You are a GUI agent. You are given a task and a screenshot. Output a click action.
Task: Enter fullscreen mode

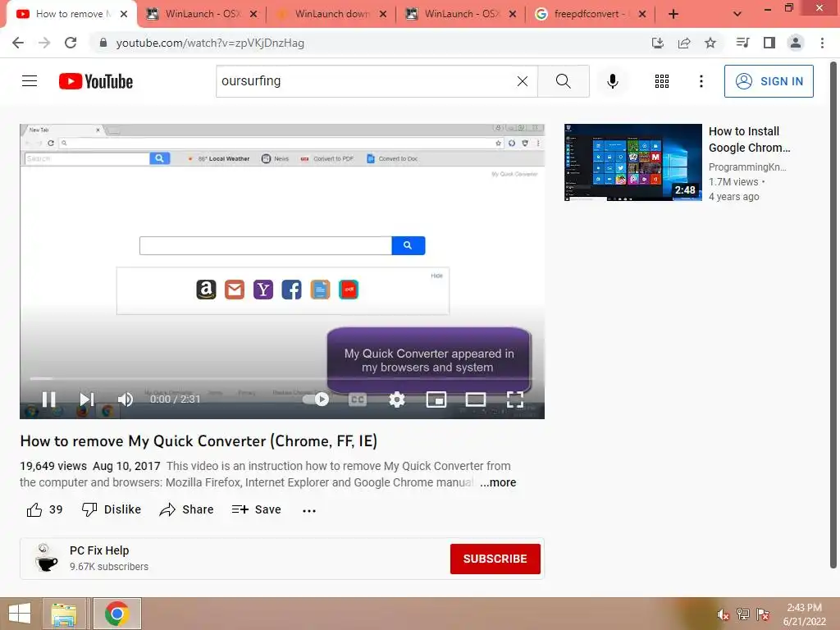[515, 399]
